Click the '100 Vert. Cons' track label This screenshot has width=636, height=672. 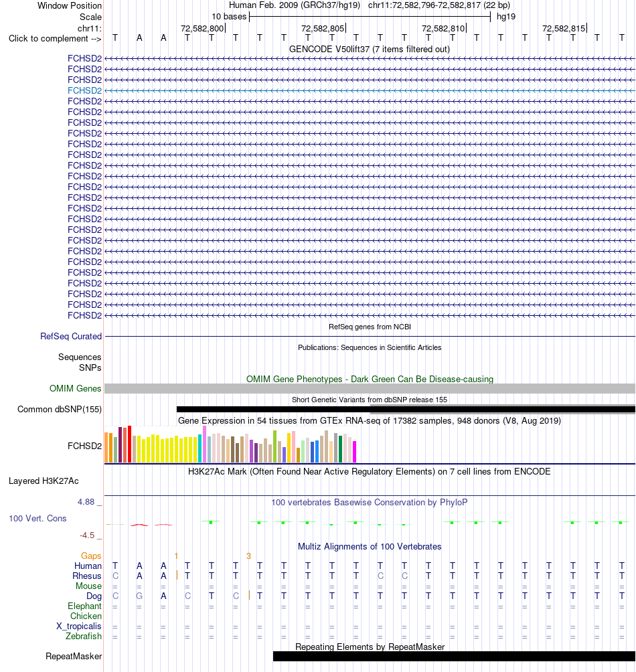37,519
